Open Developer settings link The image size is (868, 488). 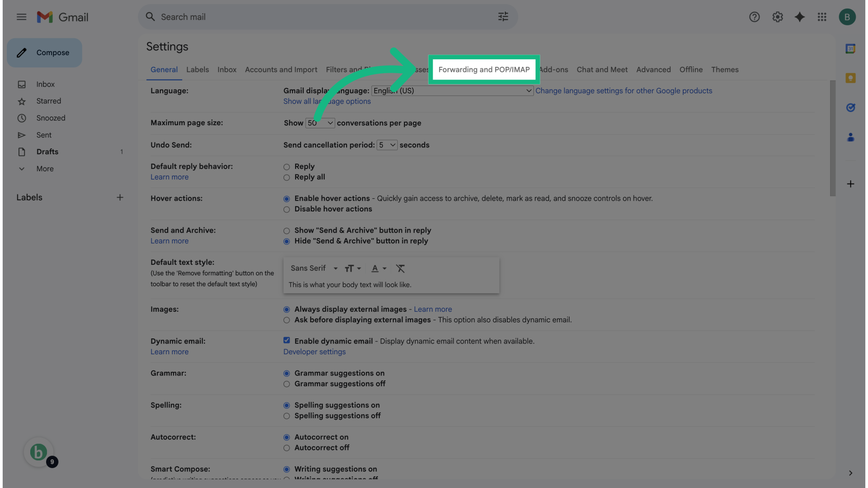[x=314, y=352]
